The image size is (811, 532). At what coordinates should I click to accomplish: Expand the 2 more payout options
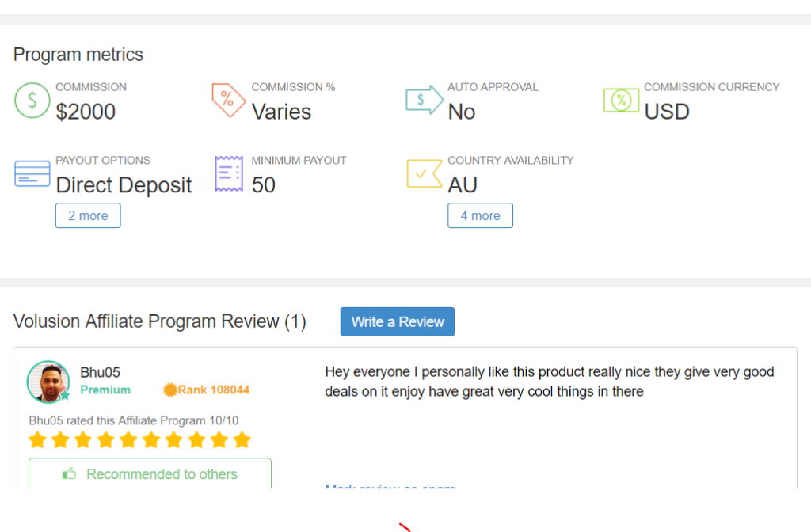[x=88, y=215]
